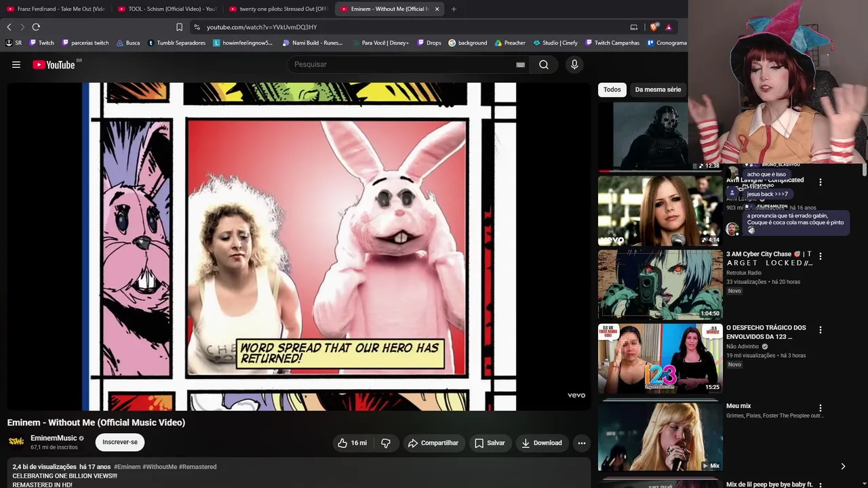This screenshot has height=488, width=868.
Task: Open the Para Você | Disney+ bookmark
Action: 380,43
